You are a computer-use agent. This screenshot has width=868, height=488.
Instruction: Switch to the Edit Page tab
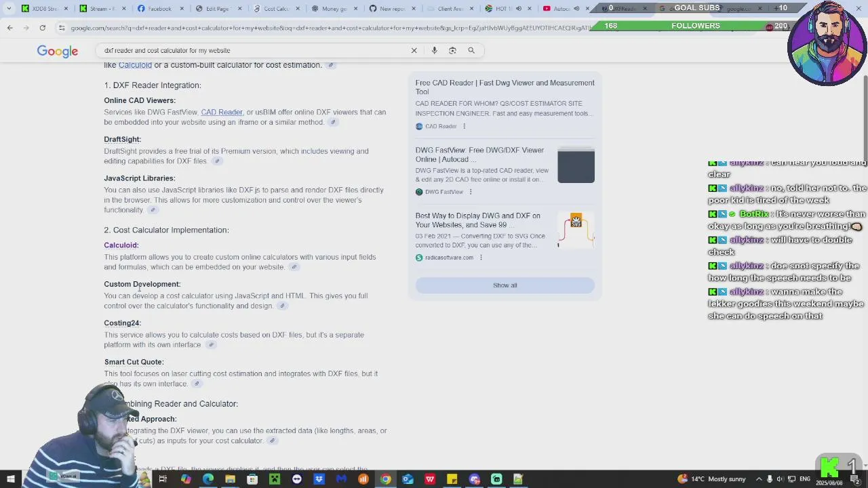(x=217, y=9)
